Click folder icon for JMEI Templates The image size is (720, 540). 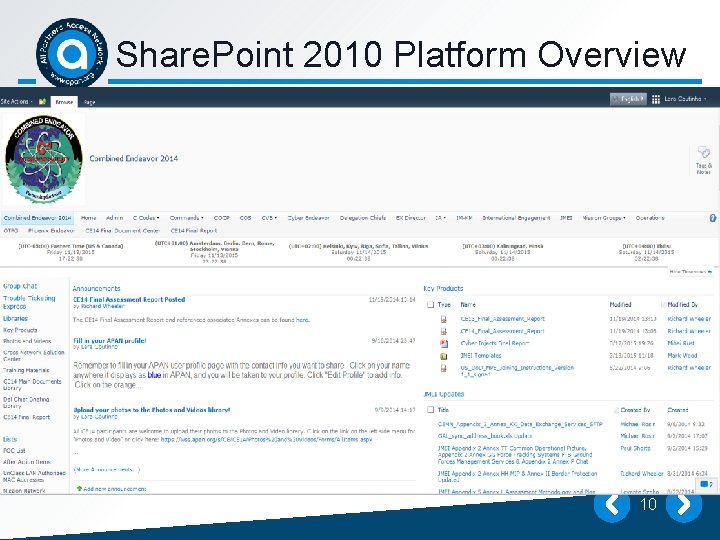(444, 356)
